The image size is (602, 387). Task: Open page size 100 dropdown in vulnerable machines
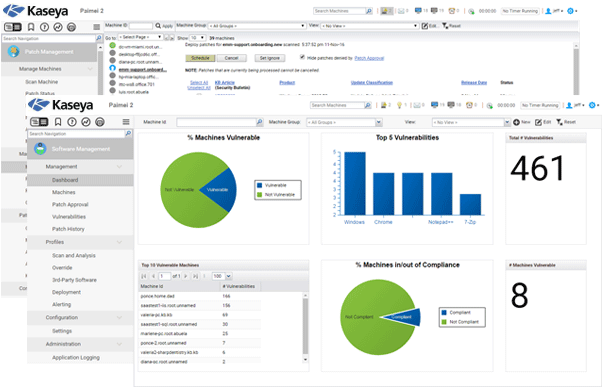(228, 276)
